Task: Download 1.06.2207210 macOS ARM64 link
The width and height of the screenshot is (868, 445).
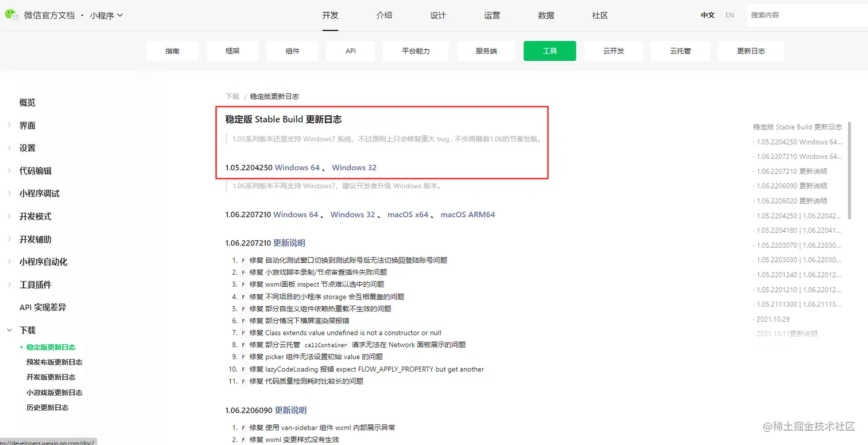Action: pos(468,214)
